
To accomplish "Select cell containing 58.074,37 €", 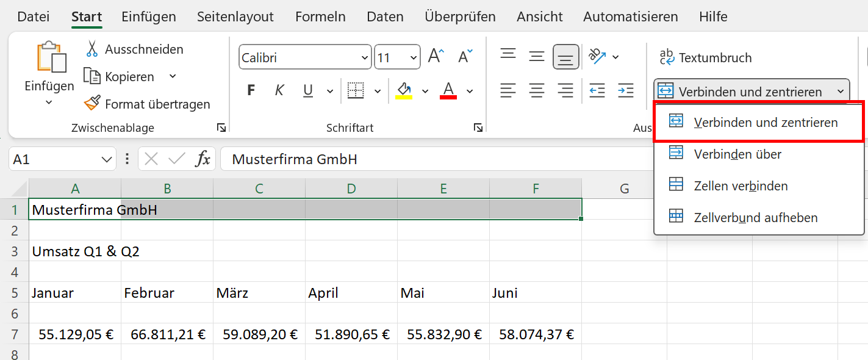I will click(x=536, y=334).
